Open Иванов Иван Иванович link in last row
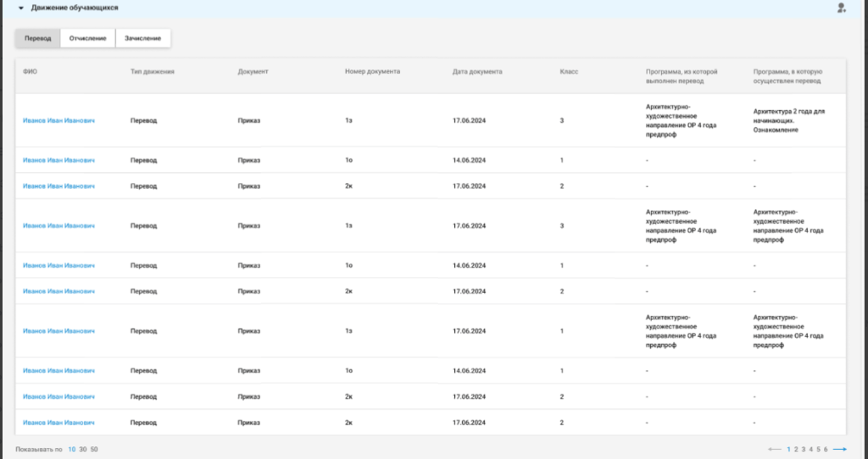 [58, 423]
